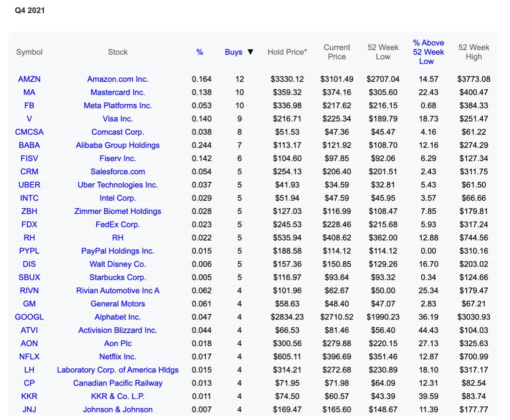
Task: Click SBUX ticker symbol
Action: (x=29, y=277)
